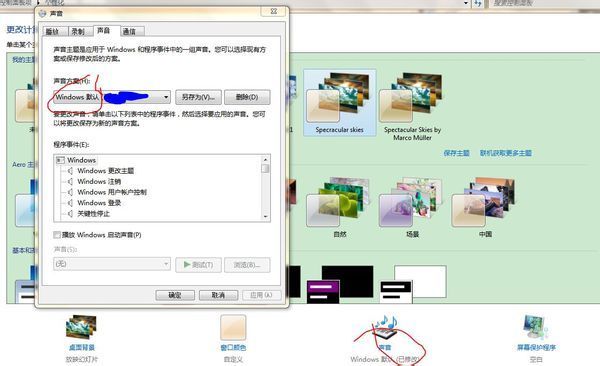
Task: Click the 桌面背景 link text
Action: tap(82, 348)
